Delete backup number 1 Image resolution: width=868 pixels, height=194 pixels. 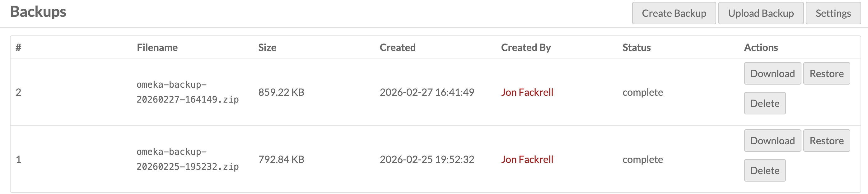[764, 170]
